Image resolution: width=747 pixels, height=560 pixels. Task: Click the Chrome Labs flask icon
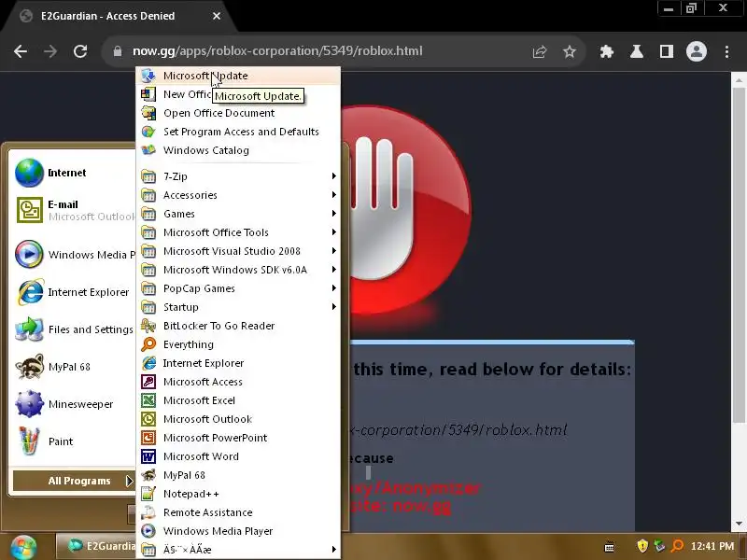point(637,51)
